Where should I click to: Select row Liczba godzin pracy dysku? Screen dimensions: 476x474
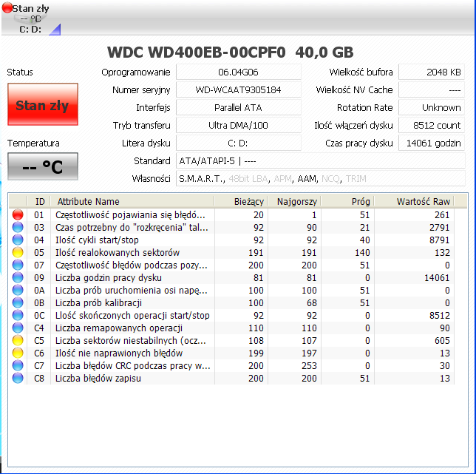(231, 277)
